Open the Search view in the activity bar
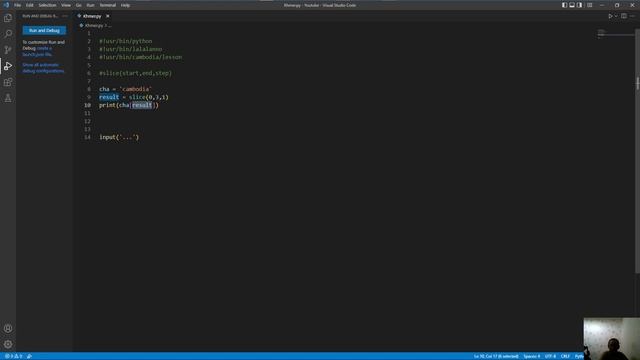 pos(8,34)
